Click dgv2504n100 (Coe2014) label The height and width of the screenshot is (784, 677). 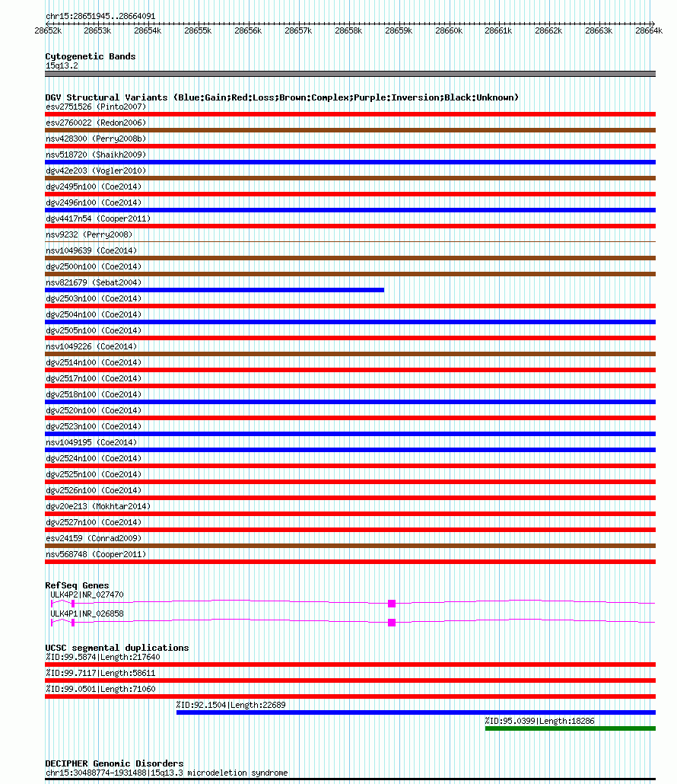94,315
